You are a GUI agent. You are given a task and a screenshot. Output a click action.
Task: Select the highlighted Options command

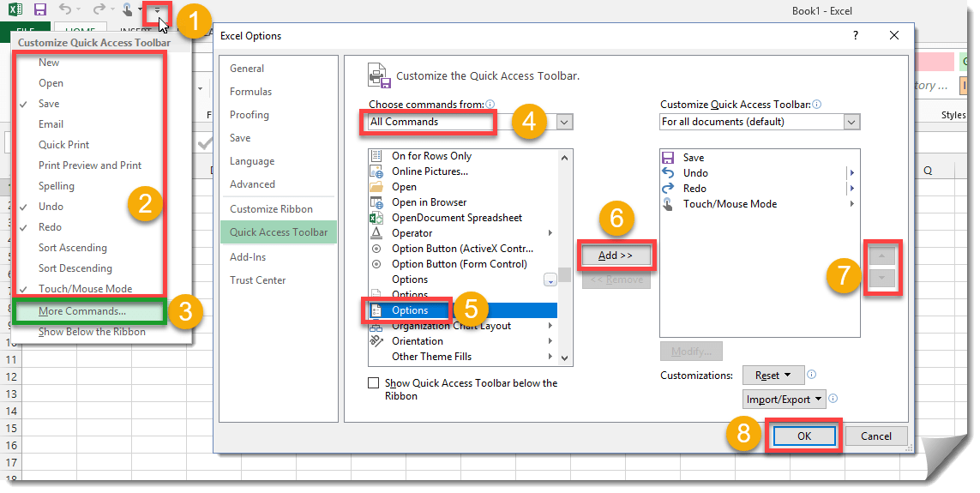coord(462,310)
